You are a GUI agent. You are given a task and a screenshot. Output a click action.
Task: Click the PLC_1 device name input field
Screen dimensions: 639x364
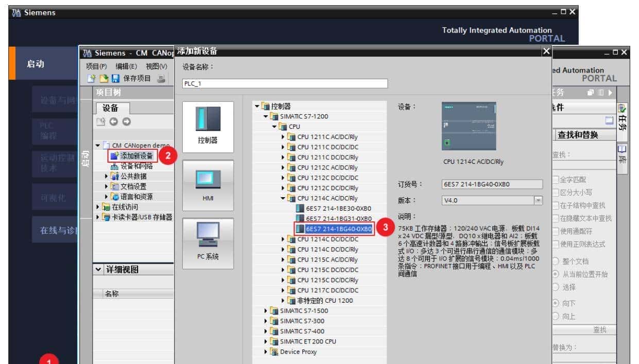(x=284, y=83)
